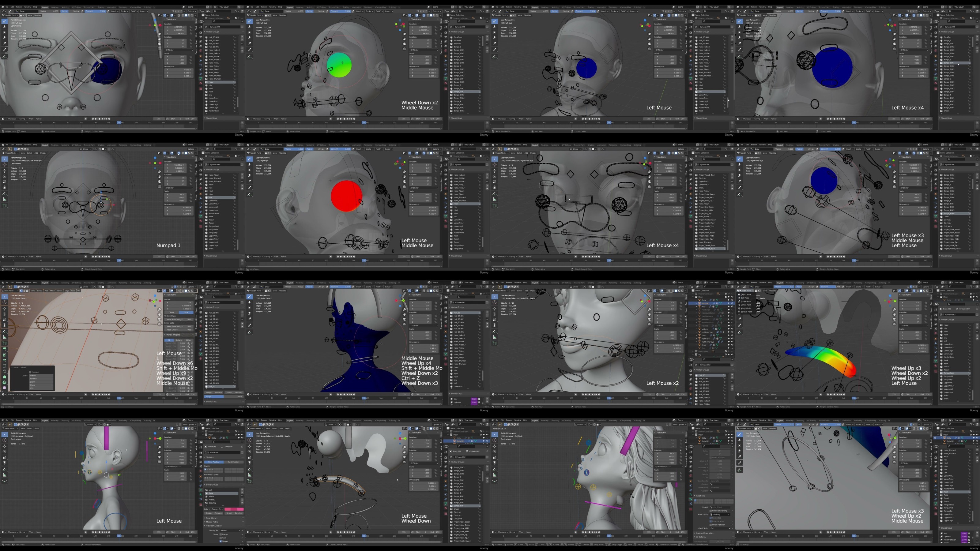Select Draw brush in Front Orthographic weight-paint frame
The image size is (980, 551).
5,21
